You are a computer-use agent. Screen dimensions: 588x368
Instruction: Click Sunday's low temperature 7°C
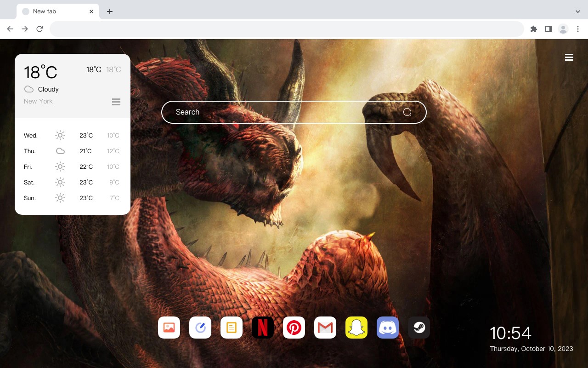tap(114, 198)
